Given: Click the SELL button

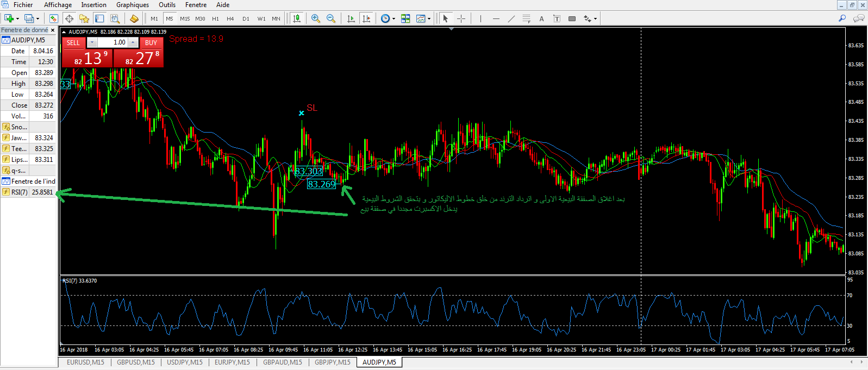Looking at the screenshot, I should [x=73, y=42].
